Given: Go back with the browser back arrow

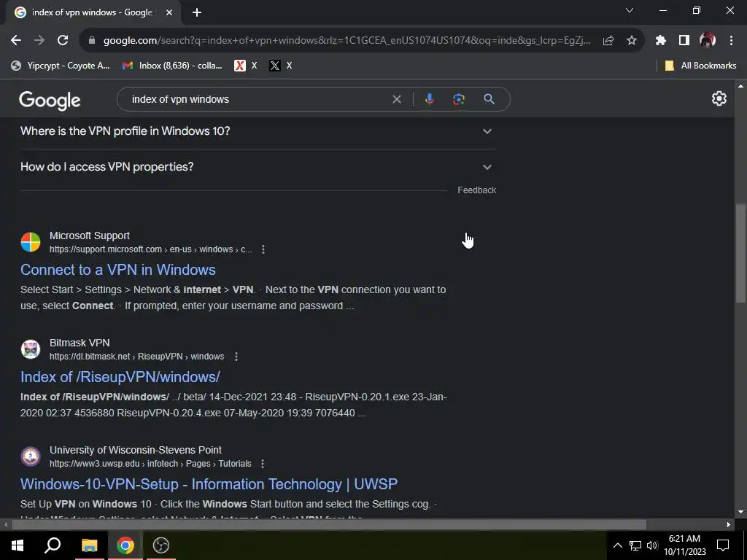Looking at the screenshot, I should pos(16,41).
